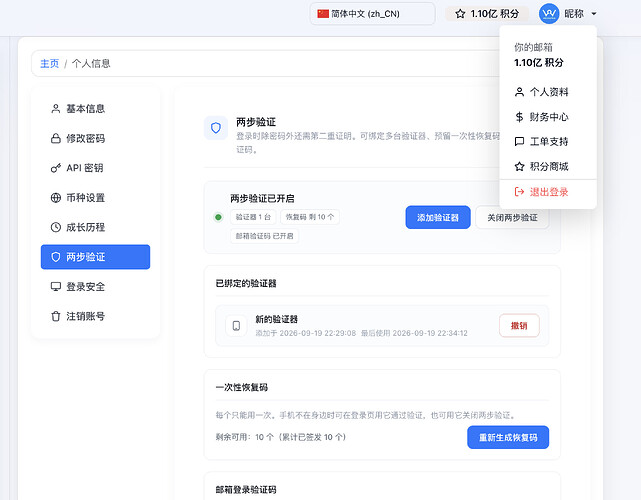Click the 验证器 1 台 tag
The width and height of the screenshot is (641, 500).
253,217
